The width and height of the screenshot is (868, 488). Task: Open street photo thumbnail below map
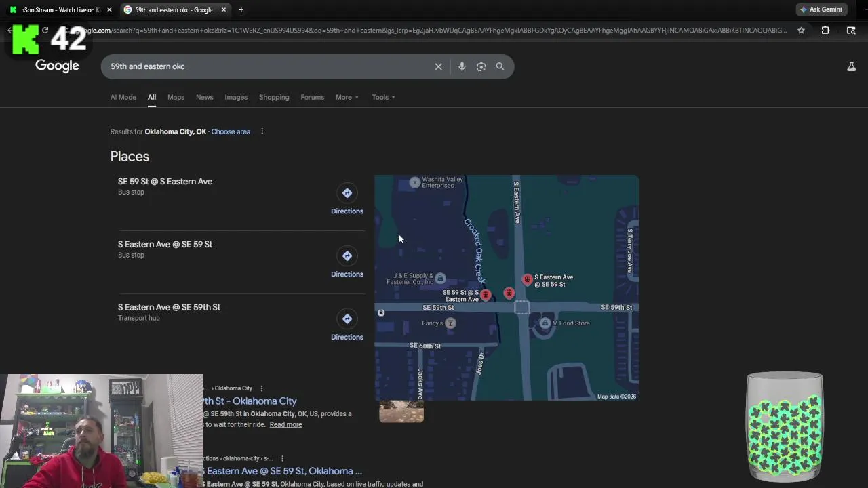point(401,411)
